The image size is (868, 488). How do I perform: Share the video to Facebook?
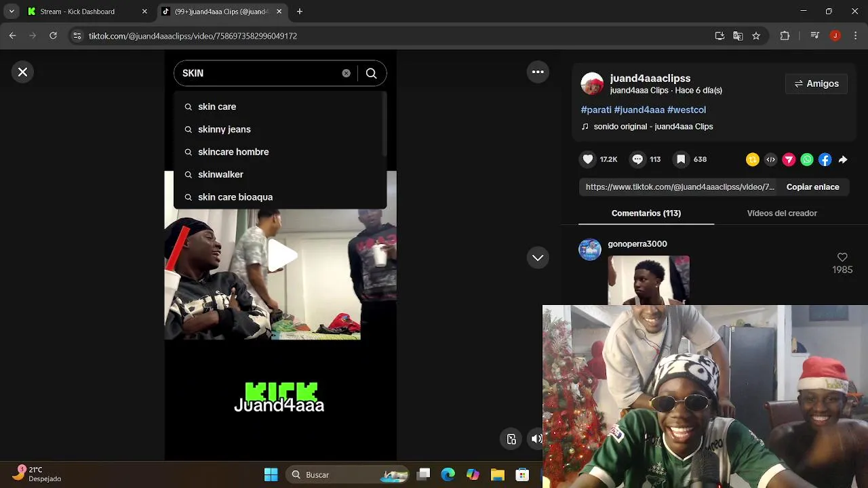pos(825,159)
